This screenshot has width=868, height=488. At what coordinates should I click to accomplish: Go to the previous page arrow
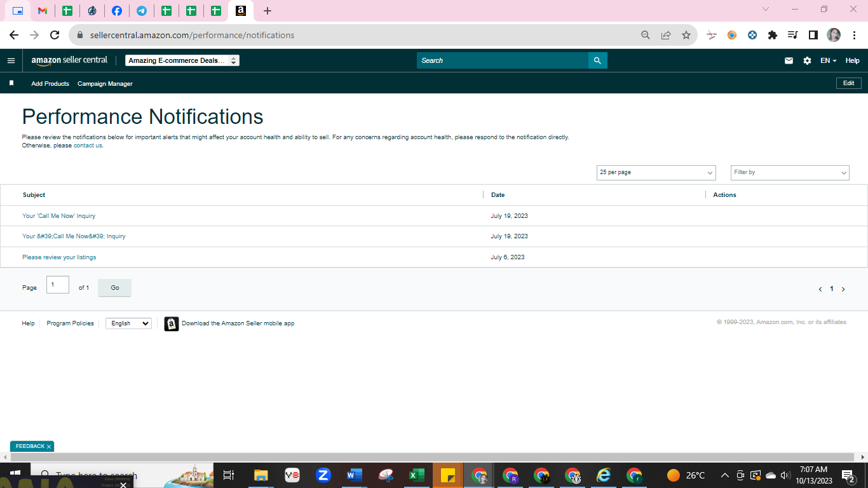pyautogui.click(x=820, y=289)
